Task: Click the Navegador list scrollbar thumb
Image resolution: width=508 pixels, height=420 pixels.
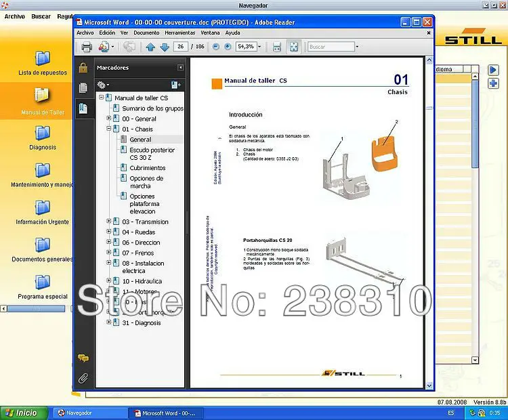Action: [475, 124]
